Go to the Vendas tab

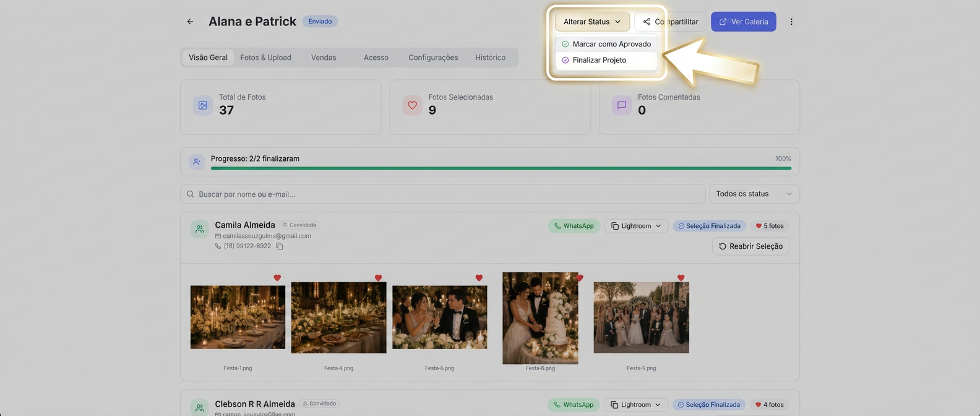click(x=324, y=58)
